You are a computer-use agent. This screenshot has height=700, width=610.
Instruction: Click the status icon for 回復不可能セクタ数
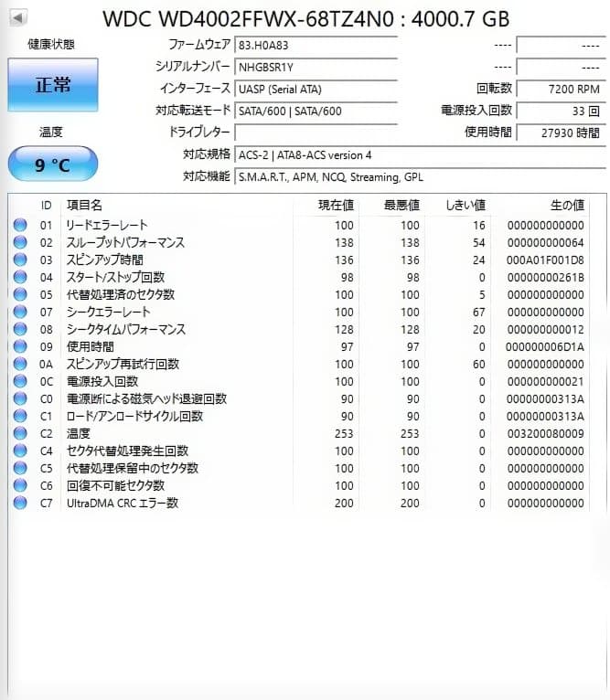[20, 486]
